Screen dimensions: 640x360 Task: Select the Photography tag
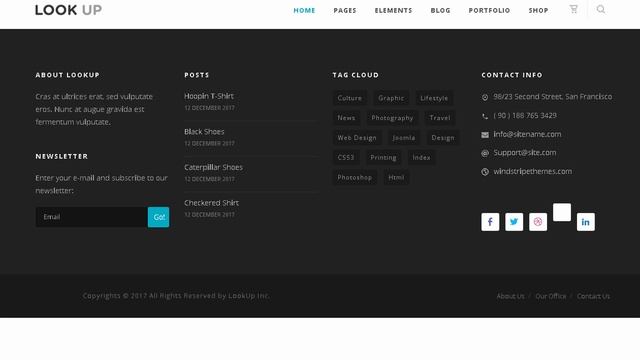(x=392, y=118)
